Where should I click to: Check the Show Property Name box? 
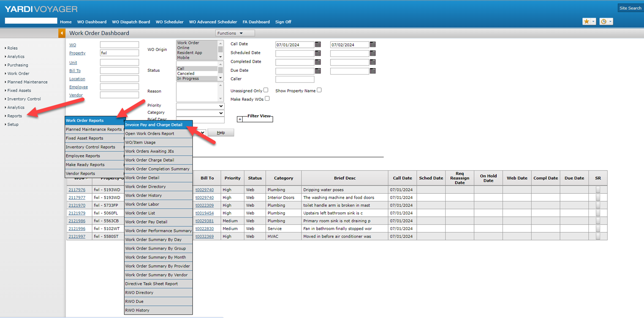pos(319,90)
